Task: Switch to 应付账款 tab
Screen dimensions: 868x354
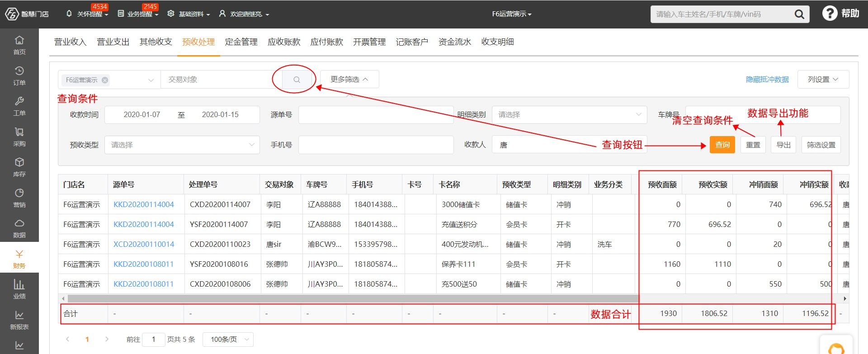Action: pos(326,42)
